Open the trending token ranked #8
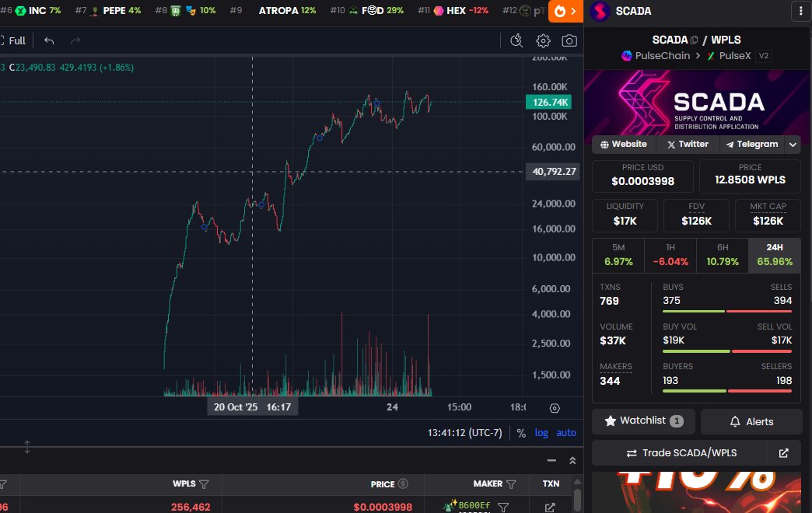The height and width of the screenshot is (513, 812). [185, 10]
